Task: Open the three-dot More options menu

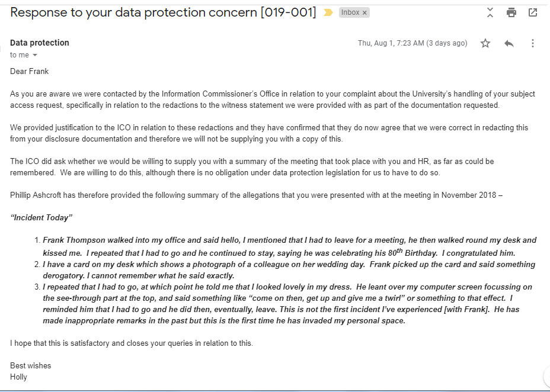Action: (x=532, y=43)
